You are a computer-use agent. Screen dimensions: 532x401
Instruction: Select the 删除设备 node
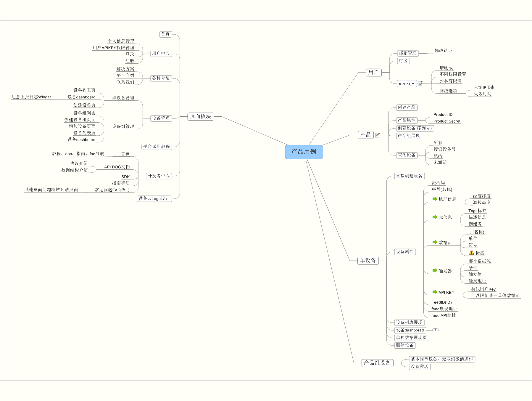tap(405, 345)
